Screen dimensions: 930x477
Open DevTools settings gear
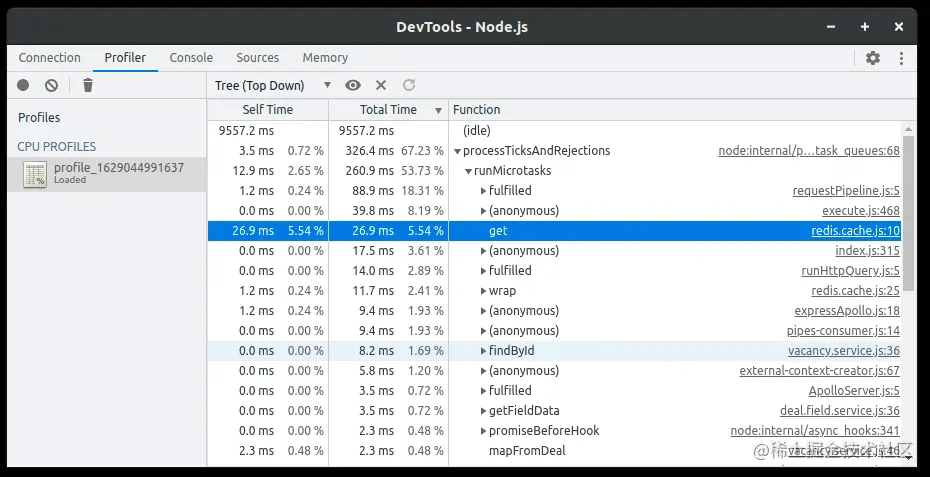coord(872,58)
